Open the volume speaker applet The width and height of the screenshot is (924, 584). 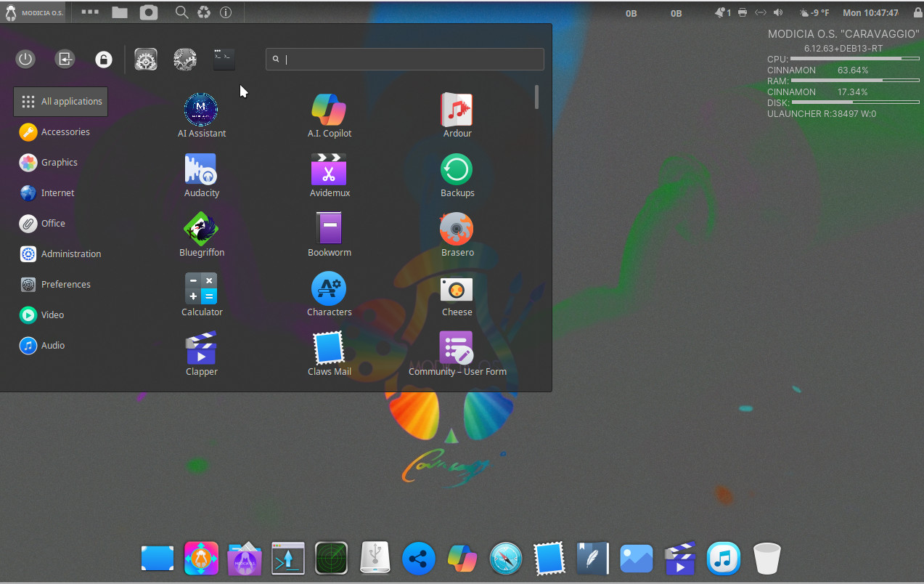point(778,12)
